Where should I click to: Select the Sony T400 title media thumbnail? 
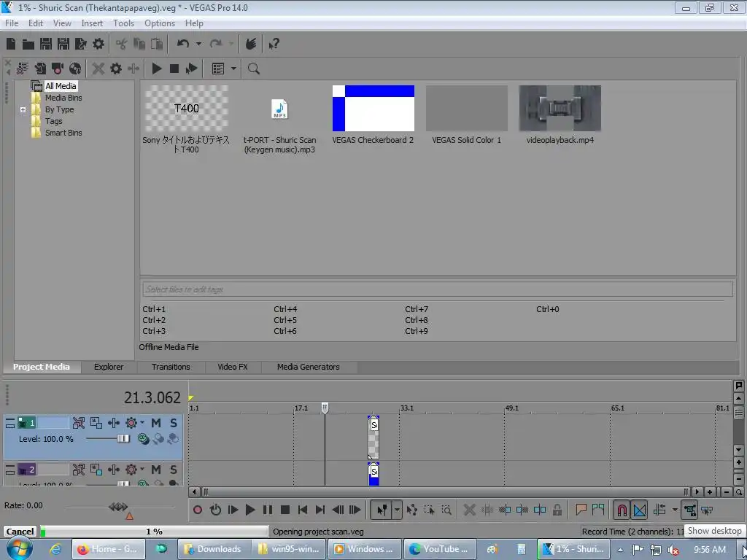[x=186, y=108]
